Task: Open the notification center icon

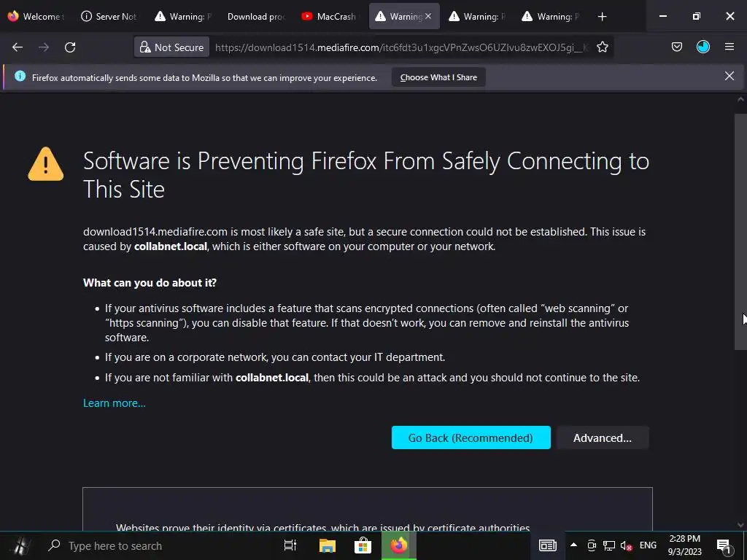Action: click(x=723, y=545)
